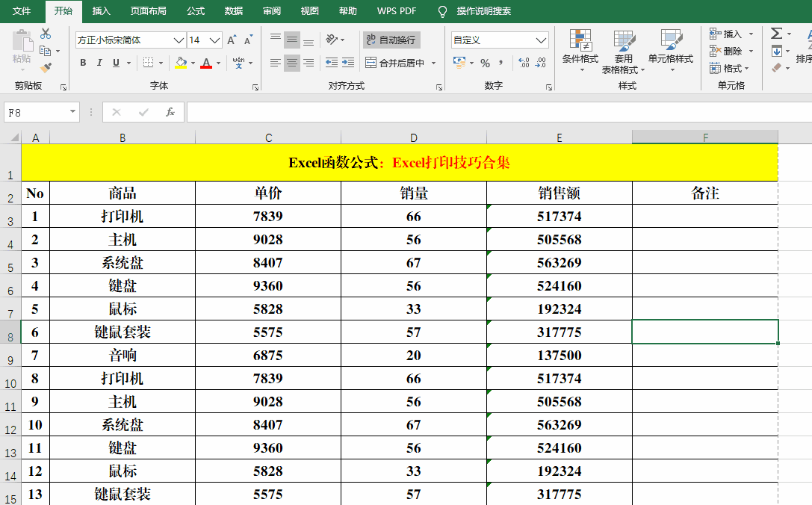This screenshot has width=812, height=505.
Task: Toggle Italic formatting
Action: point(99,63)
